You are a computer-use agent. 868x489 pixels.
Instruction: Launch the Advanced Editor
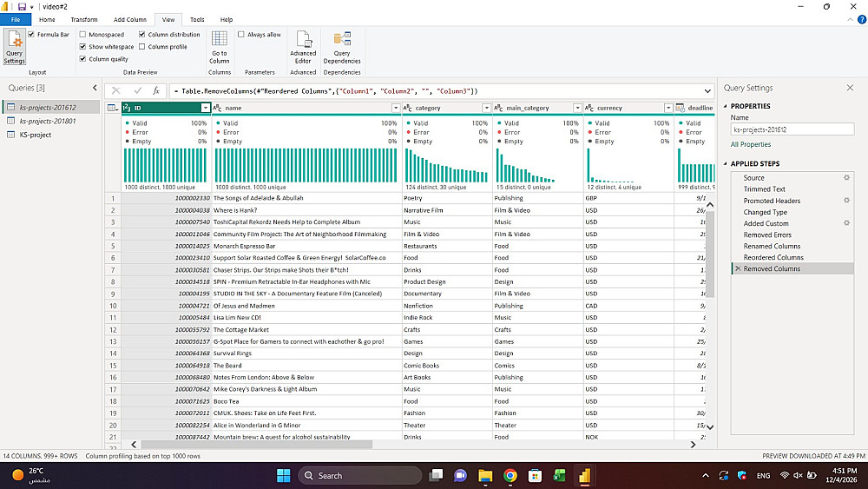[303, 47]
